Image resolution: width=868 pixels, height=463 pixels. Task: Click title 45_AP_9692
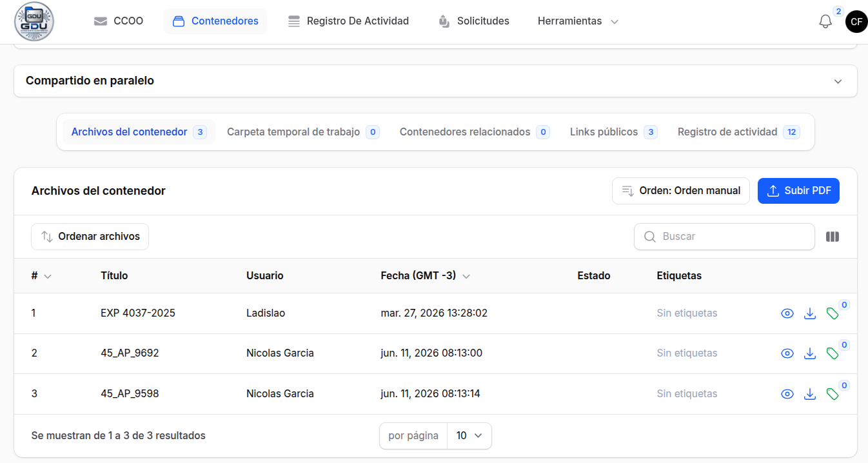pyautogui.click(x=130, y=353)
